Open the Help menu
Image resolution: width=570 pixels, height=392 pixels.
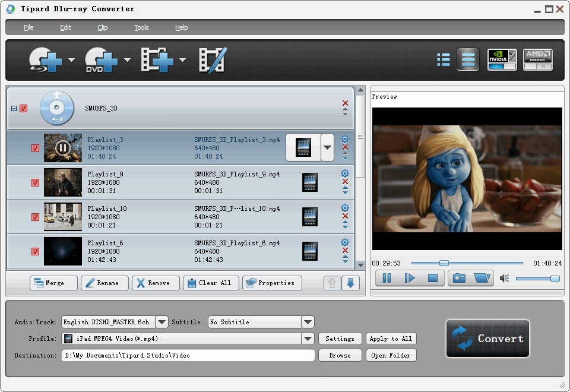coord(182,27)
